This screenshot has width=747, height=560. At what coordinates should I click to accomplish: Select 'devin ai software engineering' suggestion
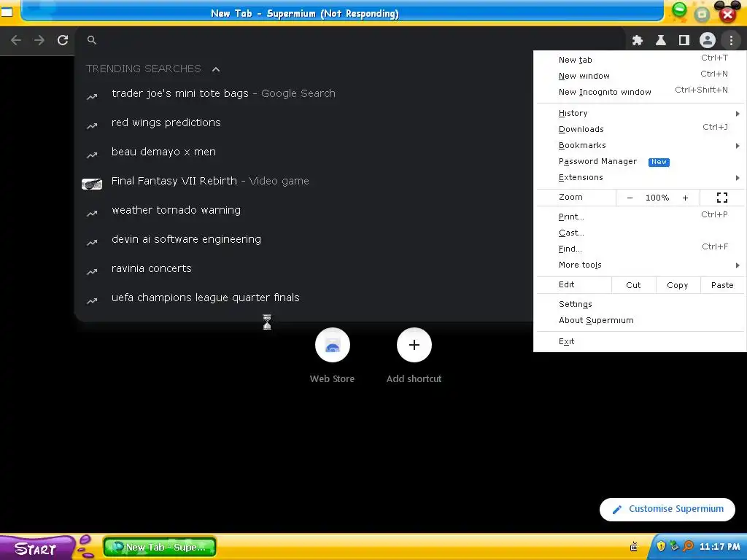coord(304,239)
